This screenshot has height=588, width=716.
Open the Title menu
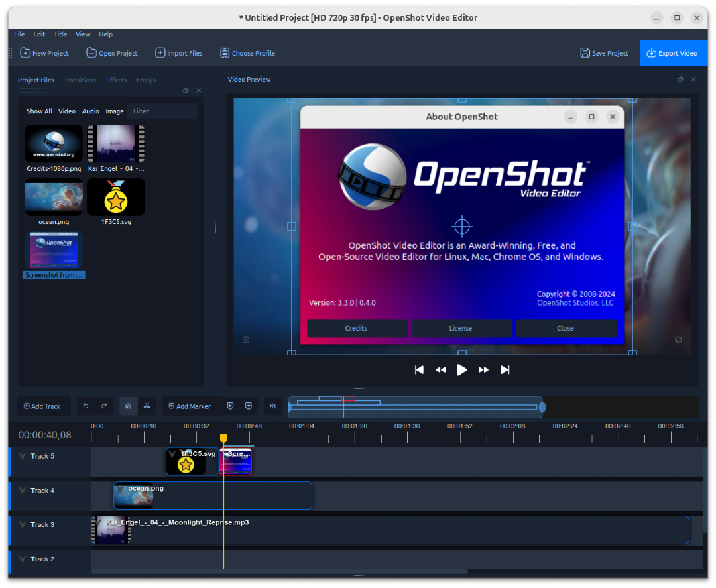[x=60, y=34]
